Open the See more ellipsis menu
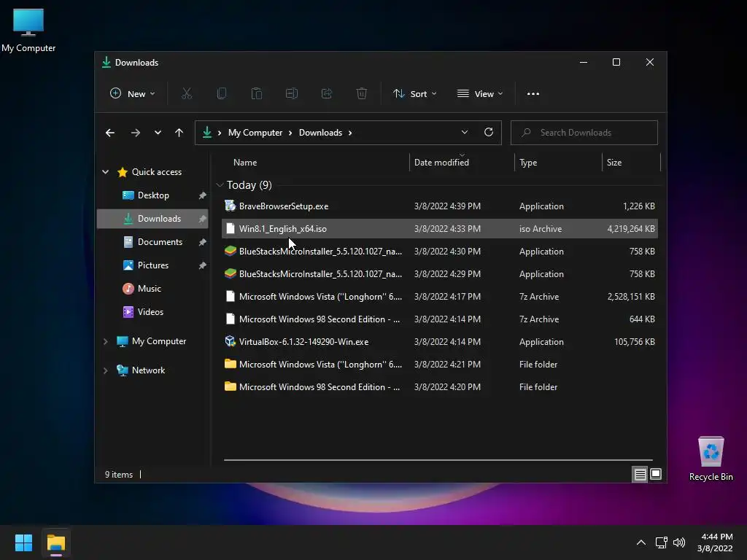This screenshot has height=560, width=747. pos(533,94)
